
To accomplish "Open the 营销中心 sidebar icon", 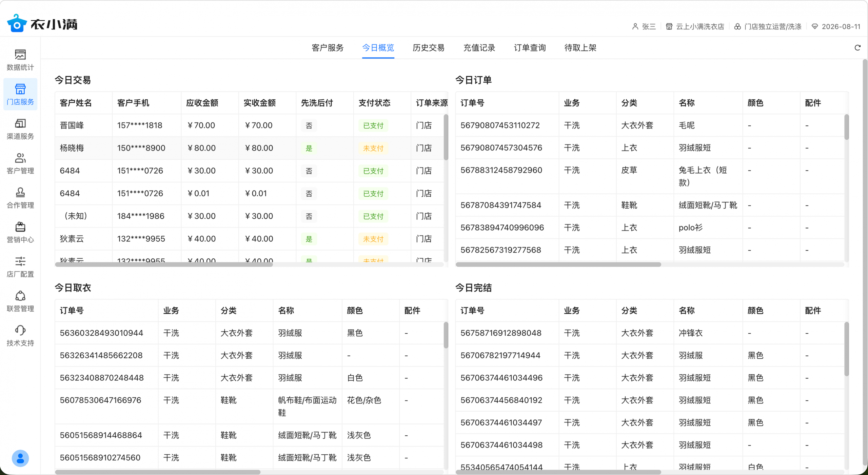I will pos(20,227).
